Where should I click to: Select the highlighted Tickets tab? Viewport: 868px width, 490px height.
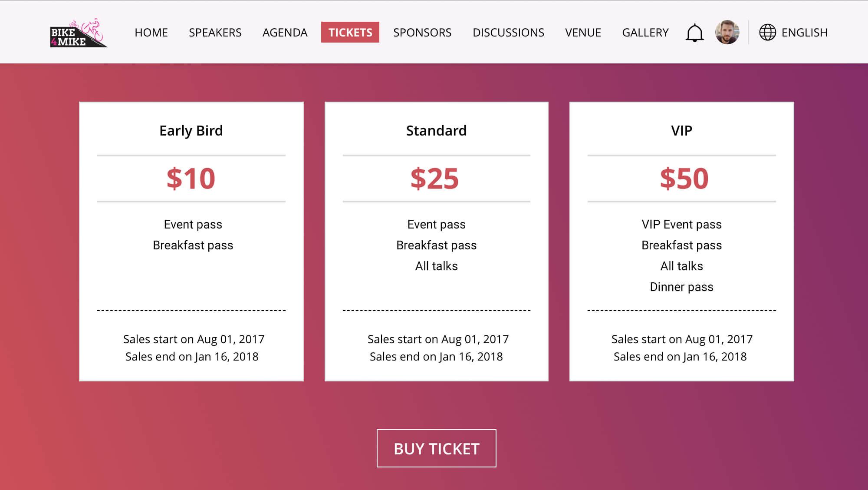(350, 32)
